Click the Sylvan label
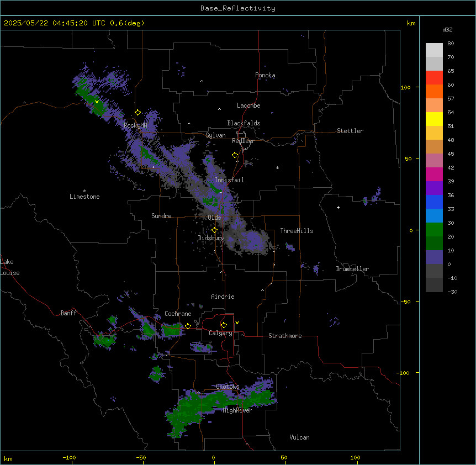 coord(215,135)
